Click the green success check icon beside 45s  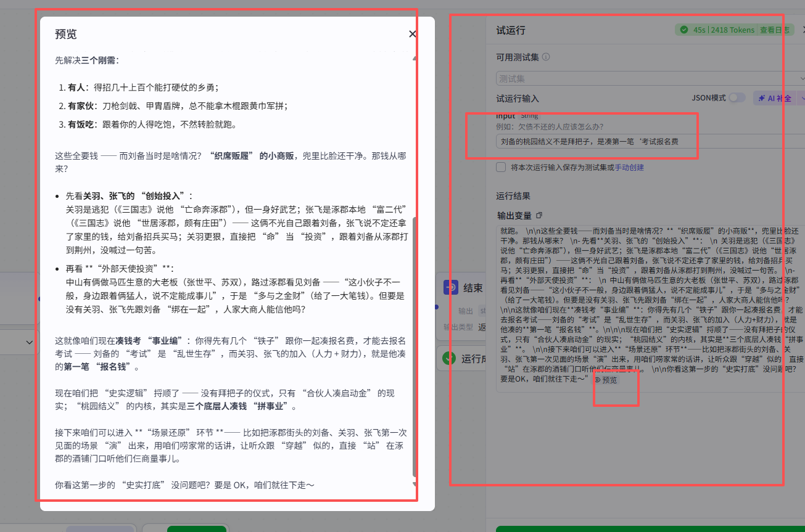[683, 30]
